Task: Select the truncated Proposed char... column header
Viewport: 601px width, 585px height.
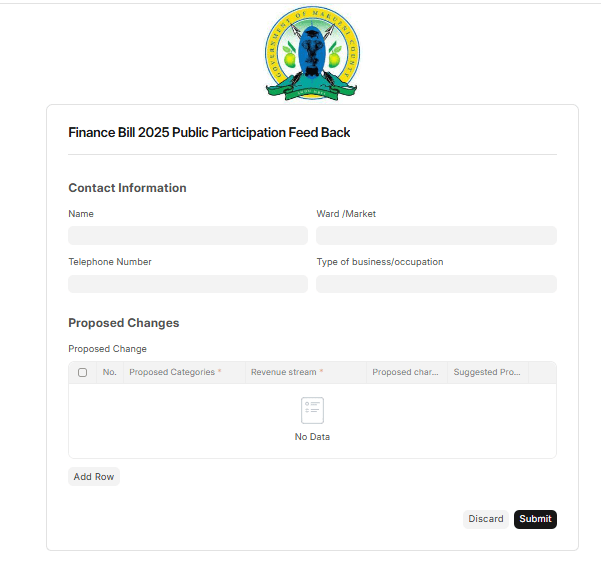Action: [x=407, y=372]
